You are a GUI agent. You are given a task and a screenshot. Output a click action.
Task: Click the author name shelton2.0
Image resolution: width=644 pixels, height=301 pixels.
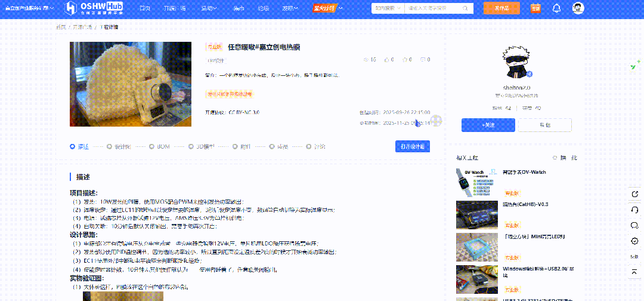pos(516,88)
